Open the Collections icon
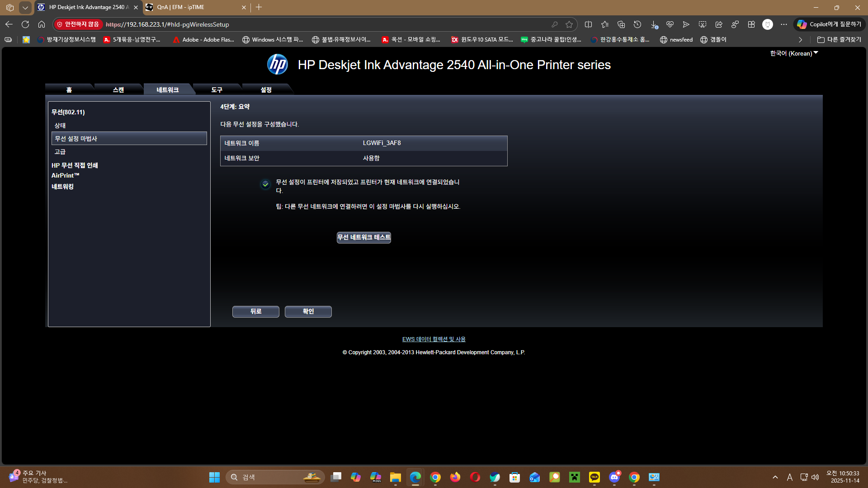The width and height of the screenshot is (868, 488). 621,24
